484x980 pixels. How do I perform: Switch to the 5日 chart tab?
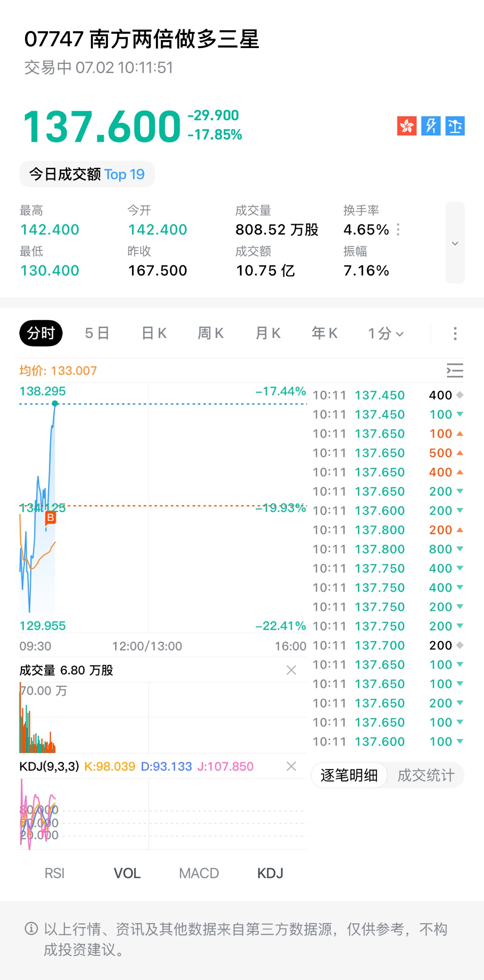pyautogui.click(x=97, y=333)
